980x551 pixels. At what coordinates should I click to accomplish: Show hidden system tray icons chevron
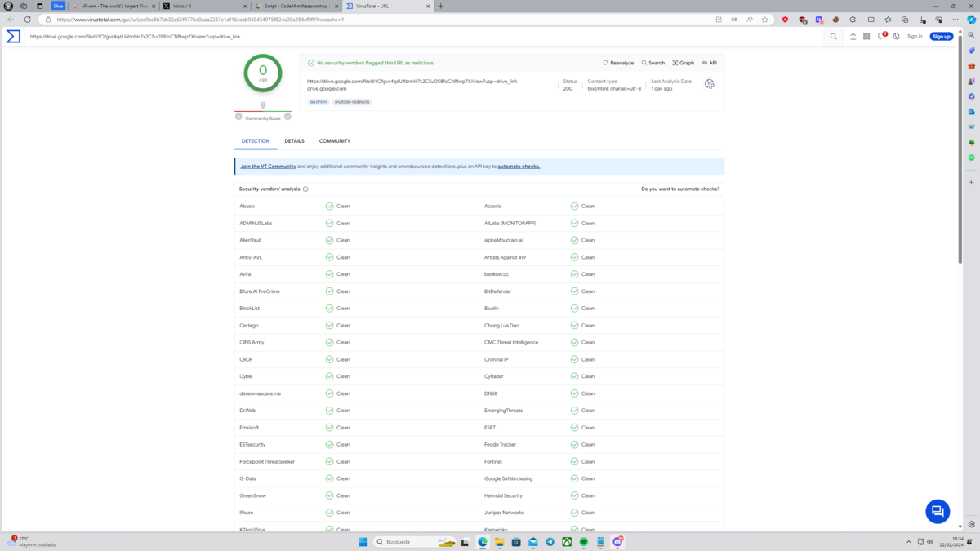tap(908, 542)
